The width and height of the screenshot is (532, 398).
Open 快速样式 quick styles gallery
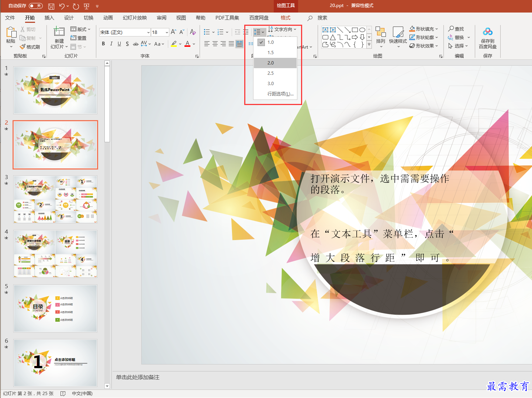click(398, 37)
